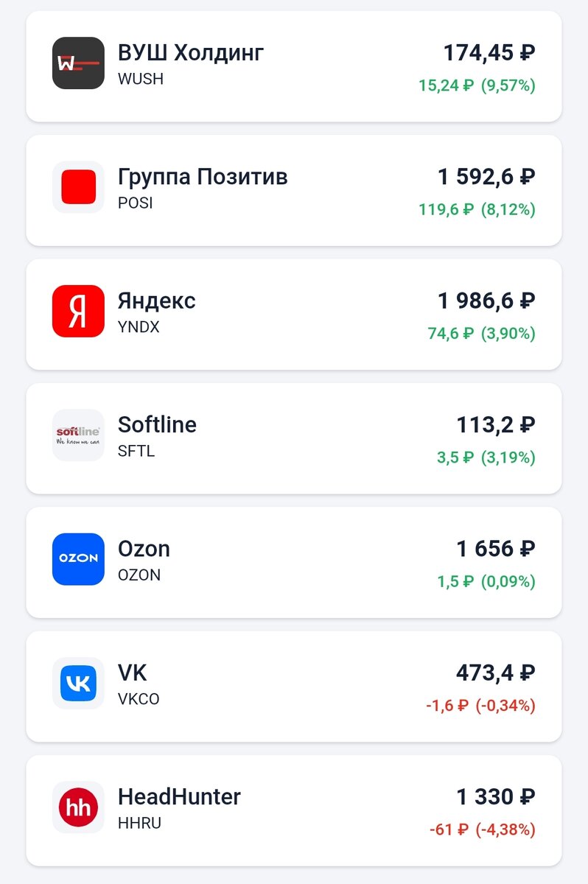Click Softline's green change 3,5 ₽ (3,19%)
The width and height of the screenshot is (588, 884).
(486, 457)
